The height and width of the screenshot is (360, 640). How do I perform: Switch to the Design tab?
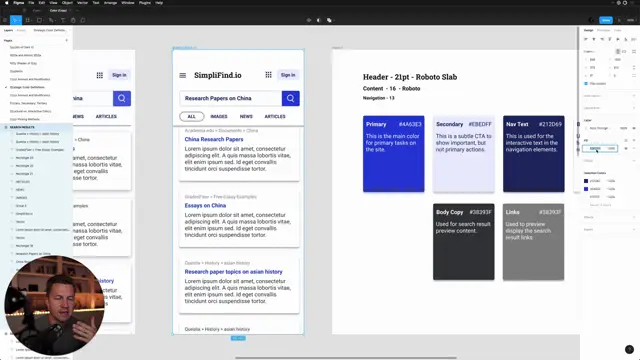click(x=588, y=30)
